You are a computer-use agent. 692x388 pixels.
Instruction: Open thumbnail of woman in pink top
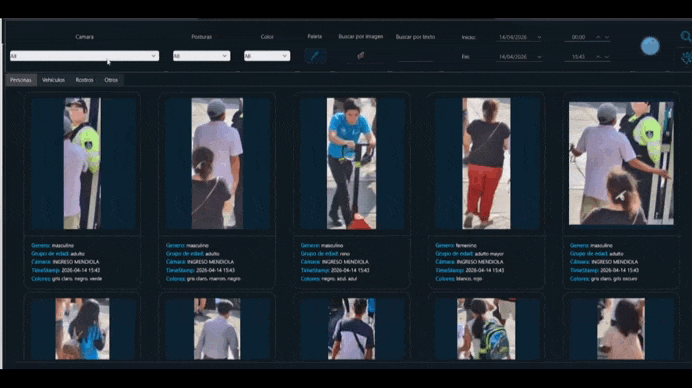pos(621,329)
